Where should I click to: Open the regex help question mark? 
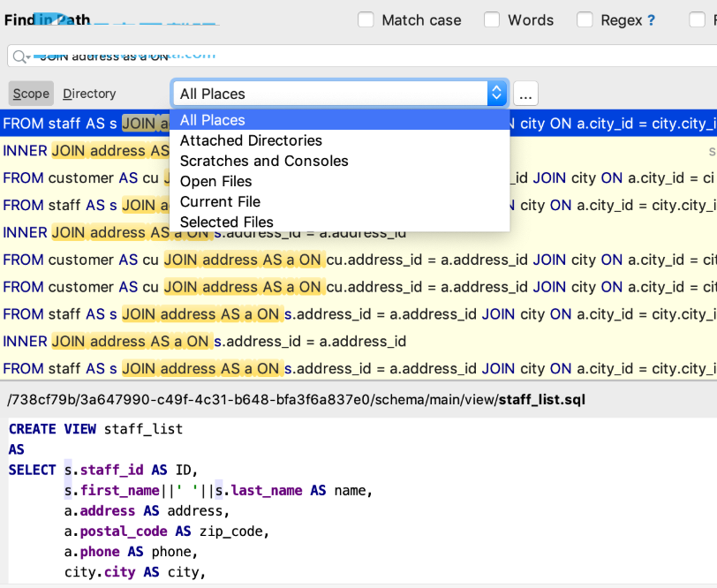651,20
